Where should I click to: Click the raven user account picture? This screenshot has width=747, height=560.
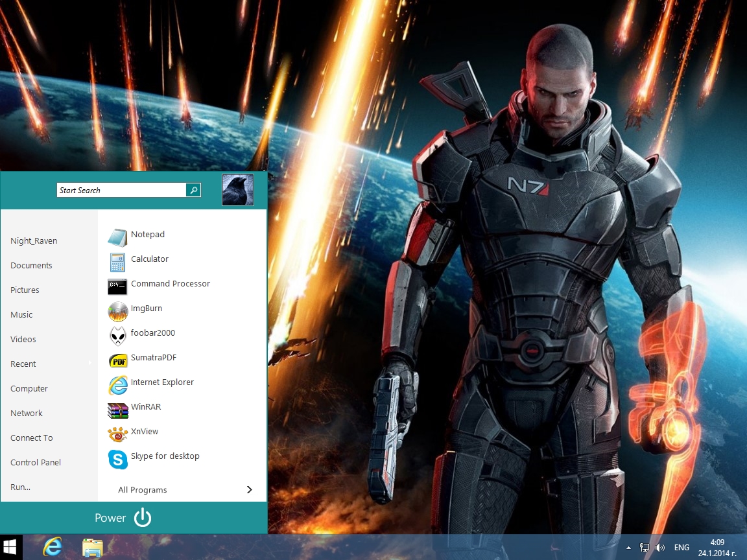point(238,190)
